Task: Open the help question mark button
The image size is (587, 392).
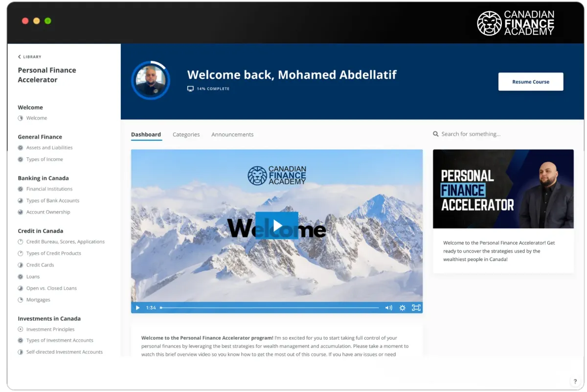Action: (x=575, y=382)
